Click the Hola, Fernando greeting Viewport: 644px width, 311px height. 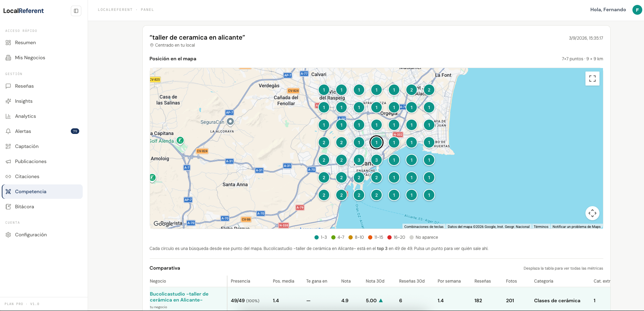[x=608, y=10]
